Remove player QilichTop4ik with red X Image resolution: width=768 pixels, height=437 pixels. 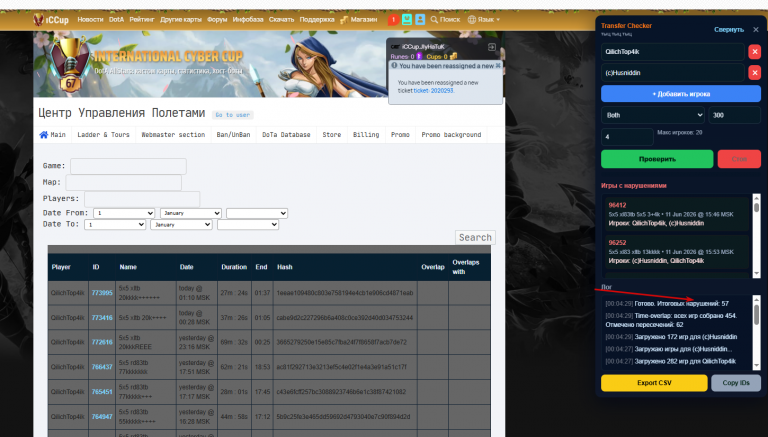point(755,51)
